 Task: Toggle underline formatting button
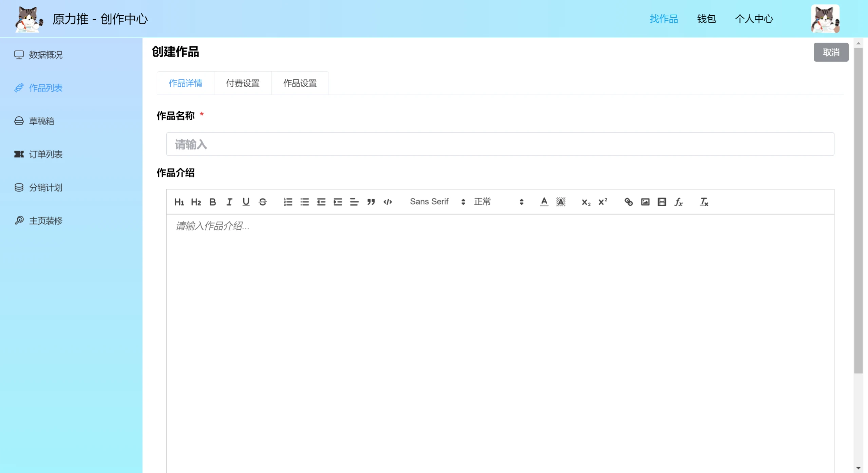246,202
